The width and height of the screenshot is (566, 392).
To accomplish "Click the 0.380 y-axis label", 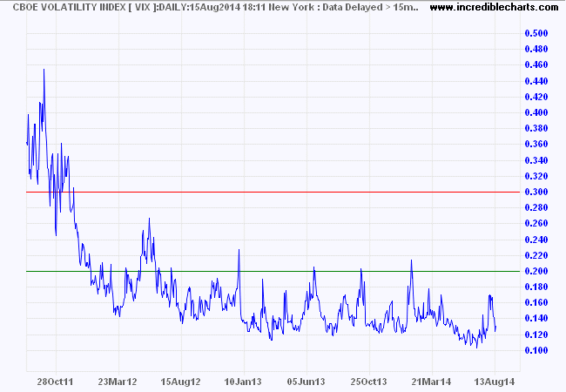I will [x=536, y=129].
